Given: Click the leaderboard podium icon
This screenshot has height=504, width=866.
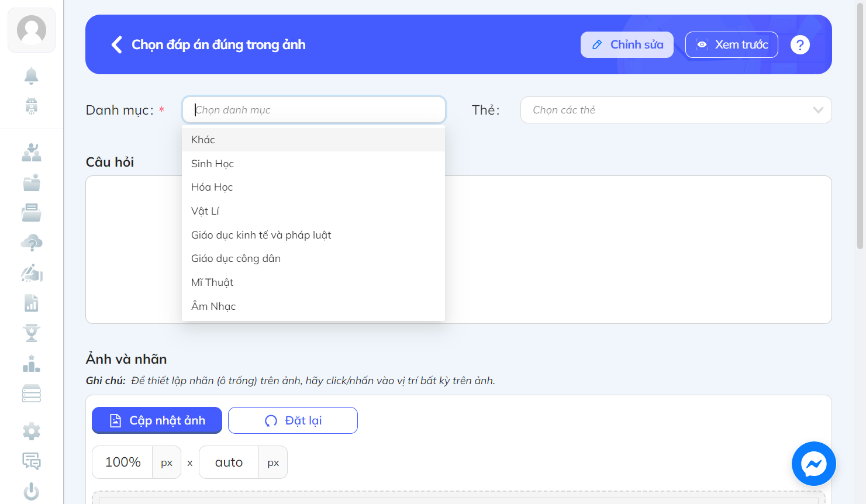Looking at the screenshot, I should [32, 364].
